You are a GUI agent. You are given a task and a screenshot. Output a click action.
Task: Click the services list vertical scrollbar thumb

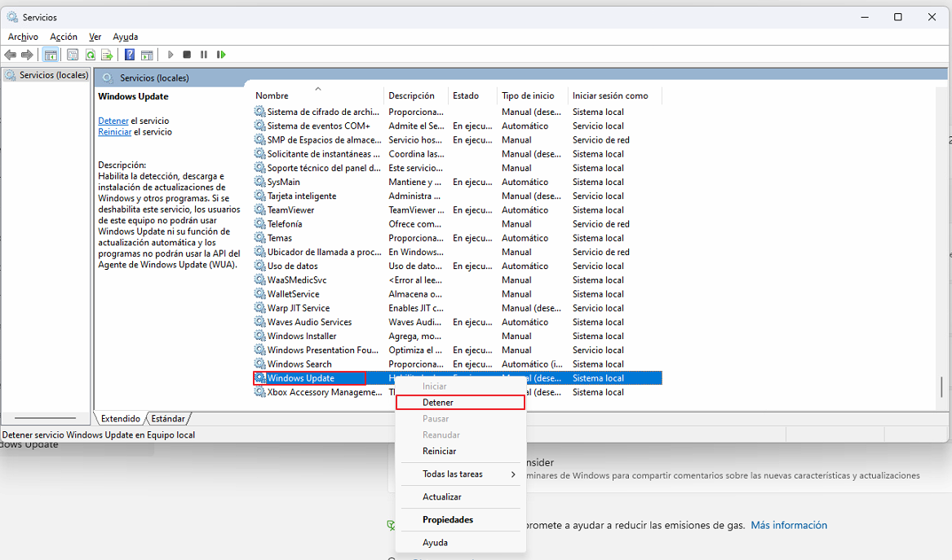(941, 387)
